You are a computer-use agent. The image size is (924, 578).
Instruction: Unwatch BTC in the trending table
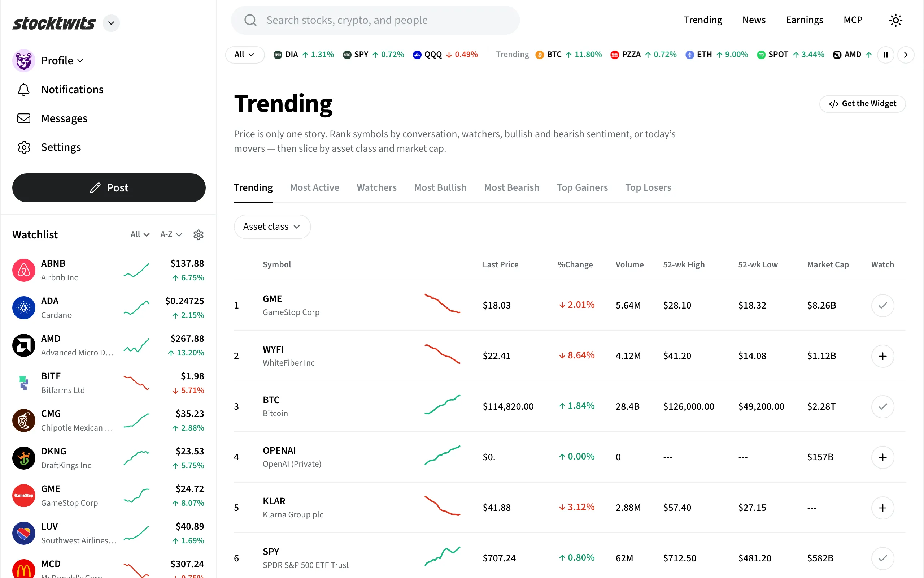click(x=882, y=406)
